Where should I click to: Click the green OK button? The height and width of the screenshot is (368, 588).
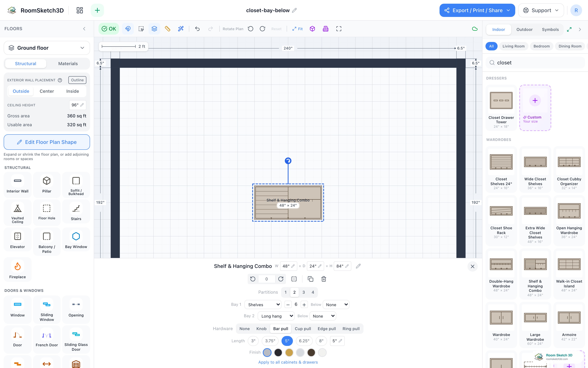(109, 29)
